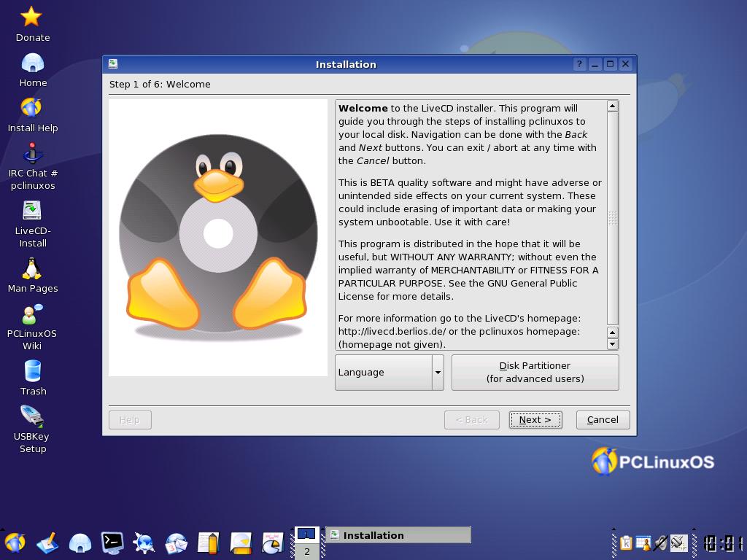Open the PCLinuxOS start menu in the panel
The image size is (747, 560).
15,542
